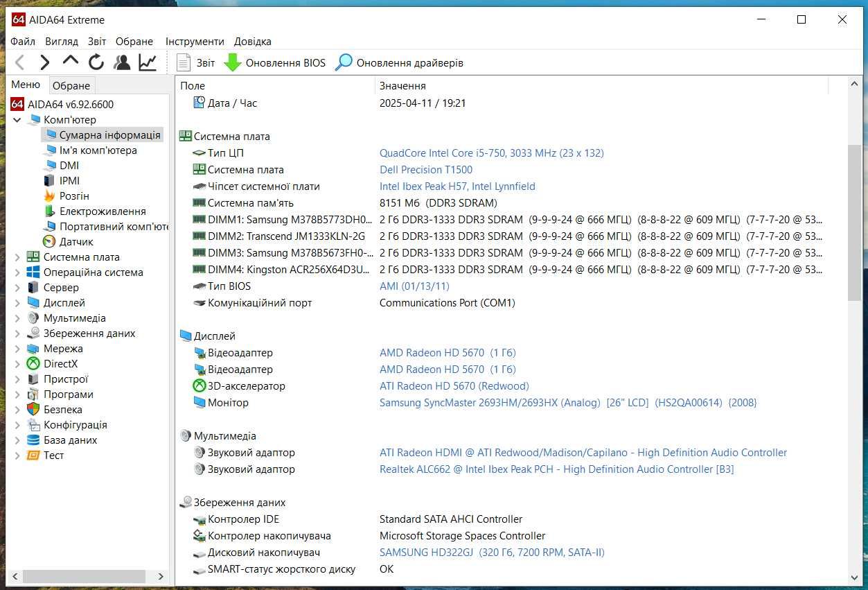868x590 pixels.
Task: Expand the Пристрої tree node
Action: point(18,379)
